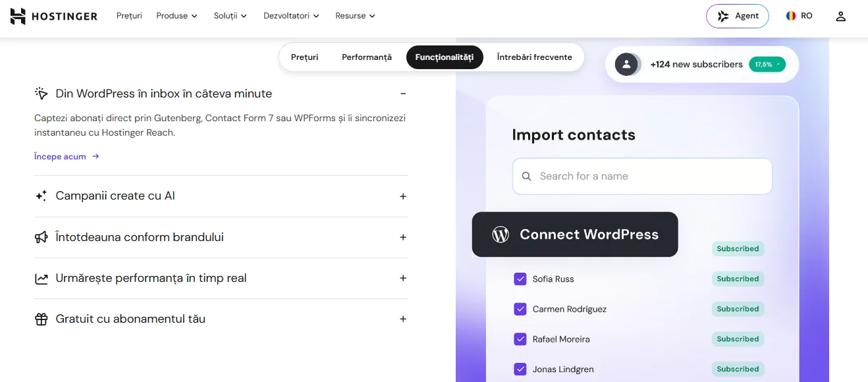Open the Dezvoltatori dropdown menu
Image resolution: width=868 pixels, height=382 pixels.
click(x=291, y=16)
